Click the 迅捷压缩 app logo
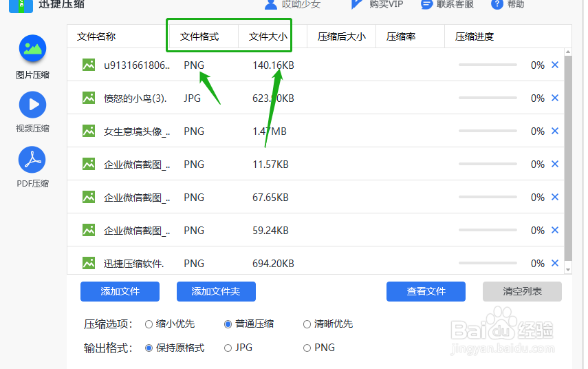The width and height of the screenshot is (588, 369). point(21,6)
